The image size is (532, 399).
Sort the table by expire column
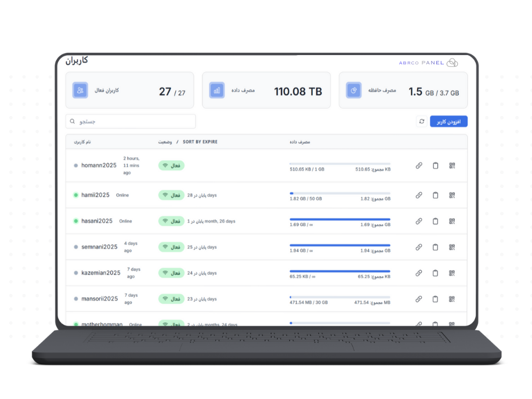click(200, 142)
